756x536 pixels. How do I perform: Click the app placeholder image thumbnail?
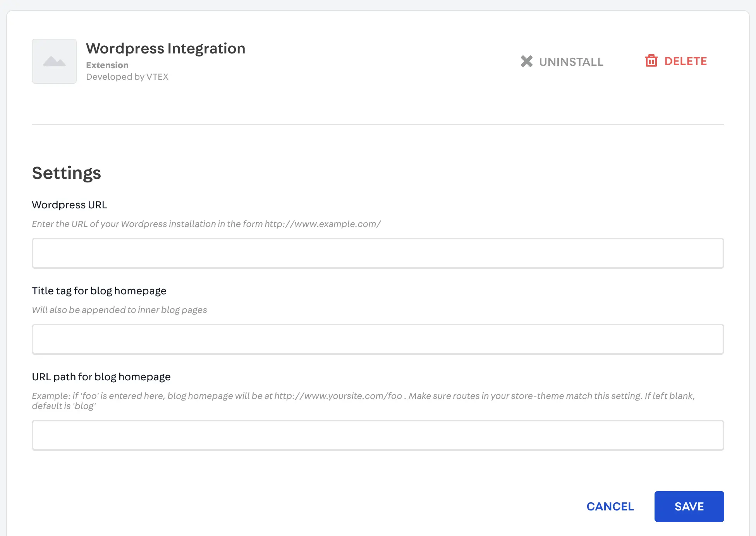pos(54,61)
